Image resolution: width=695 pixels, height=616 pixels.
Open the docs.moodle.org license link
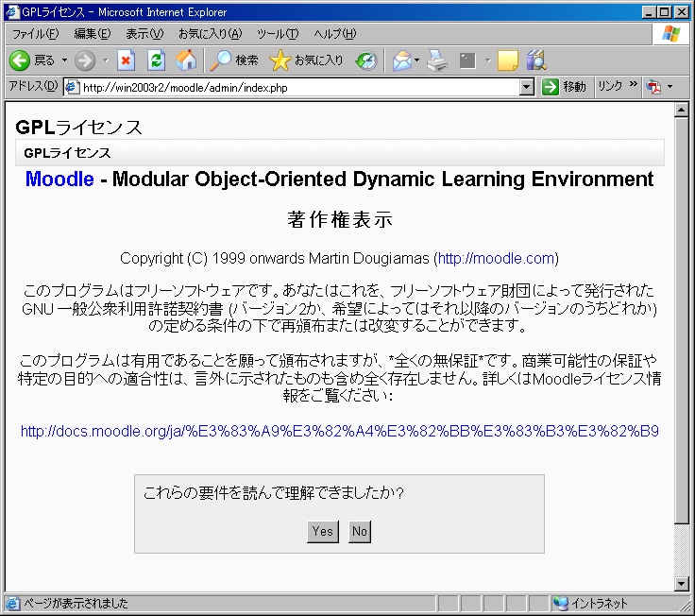pyautogui.click(x=340, y=431)
